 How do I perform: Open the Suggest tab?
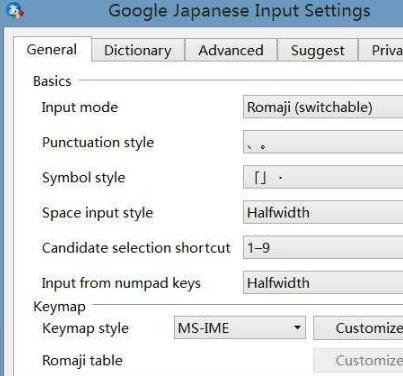[317, 50]
